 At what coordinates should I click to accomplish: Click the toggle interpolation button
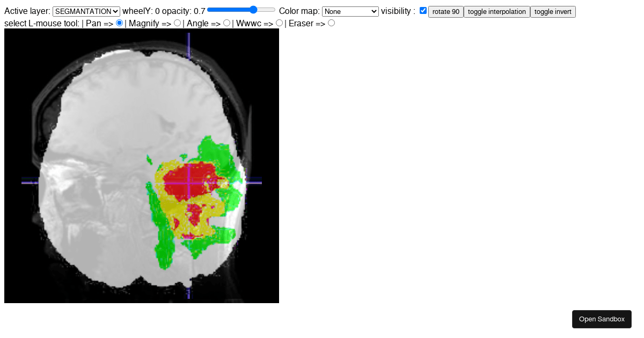pyautogui.click(x=497, y=12)
